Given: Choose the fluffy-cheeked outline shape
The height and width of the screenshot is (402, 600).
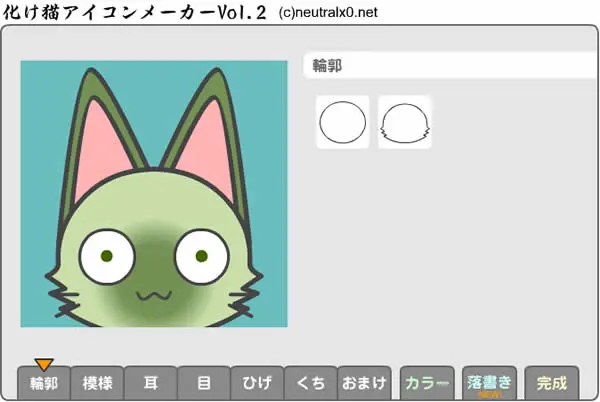Looking at the screenshot, I should [404, 122].
